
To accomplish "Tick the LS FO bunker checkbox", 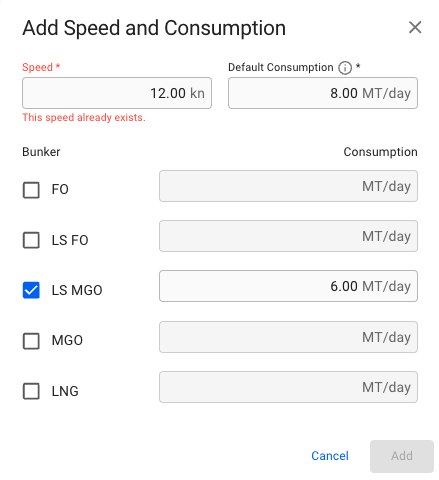I will 31,240.
